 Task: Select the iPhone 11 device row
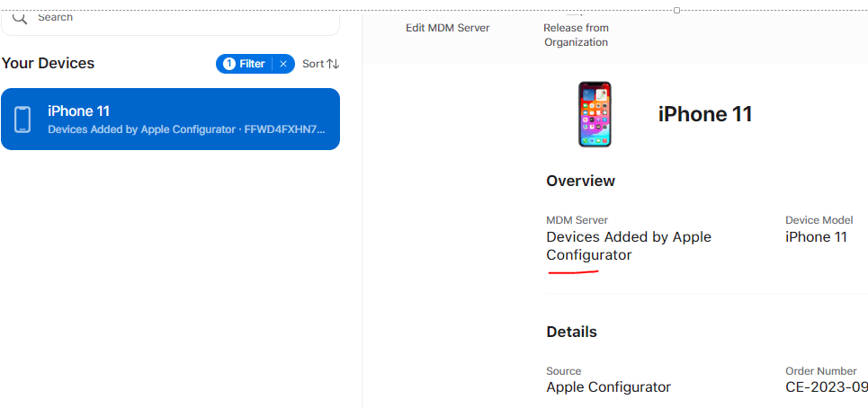[171, 119]
